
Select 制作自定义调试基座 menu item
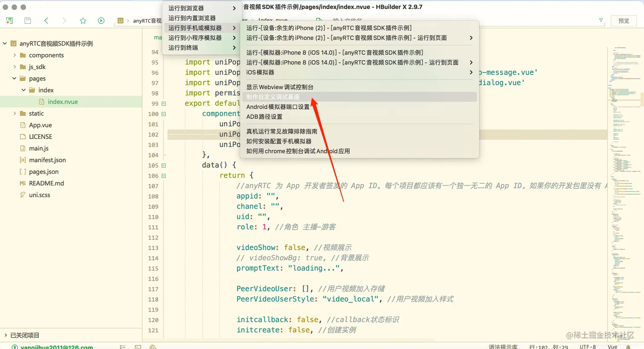(359, 97)
